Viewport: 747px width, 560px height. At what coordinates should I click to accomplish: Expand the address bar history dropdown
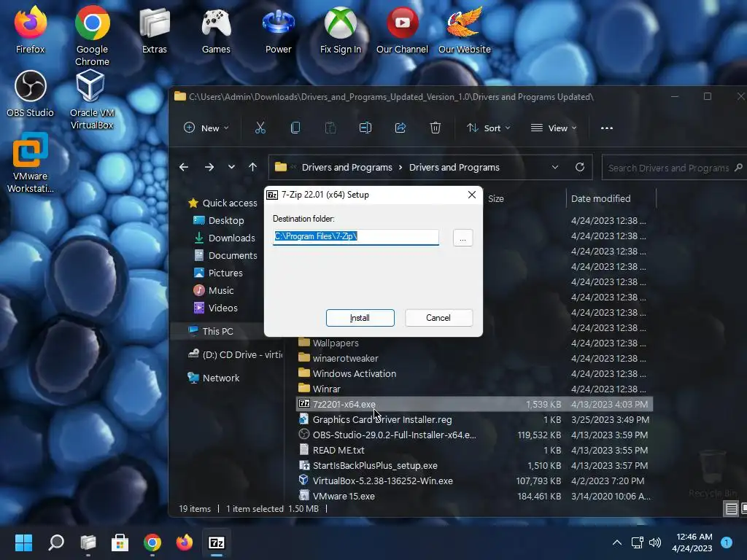pos(555,167)
